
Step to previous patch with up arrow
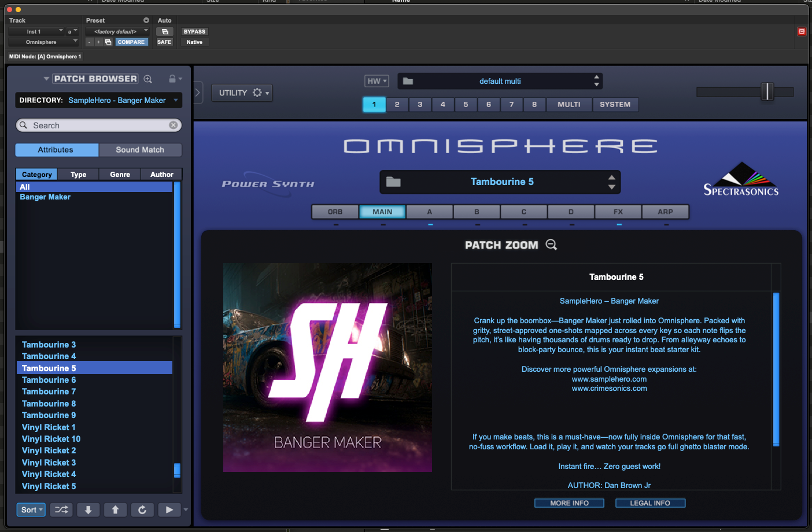[115, 509]
